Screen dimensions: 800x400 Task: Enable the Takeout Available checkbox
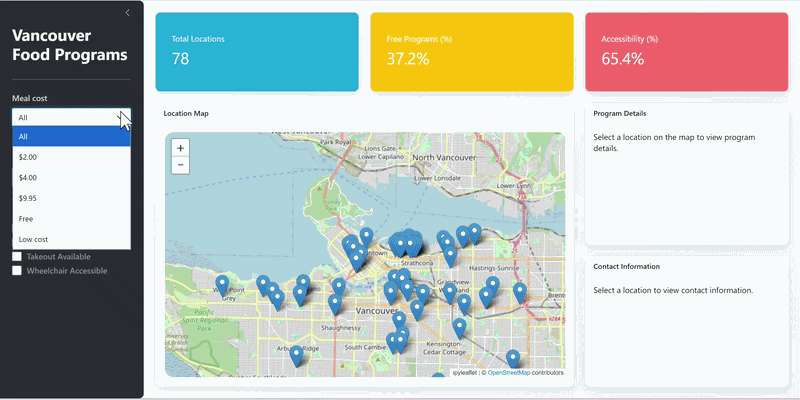17,257
